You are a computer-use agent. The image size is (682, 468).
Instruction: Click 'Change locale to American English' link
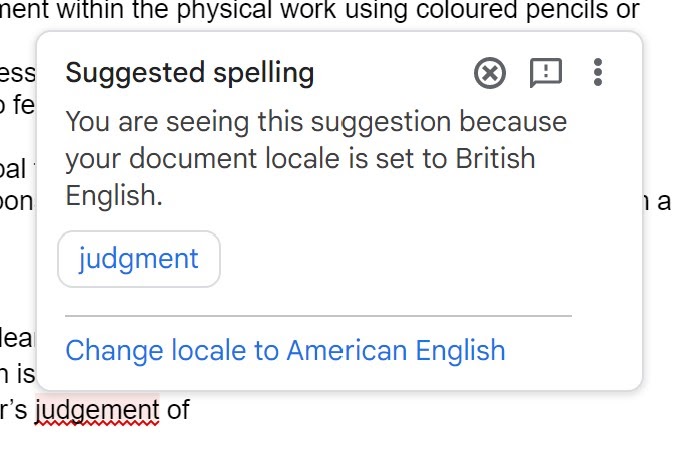(x=285, y=350)
